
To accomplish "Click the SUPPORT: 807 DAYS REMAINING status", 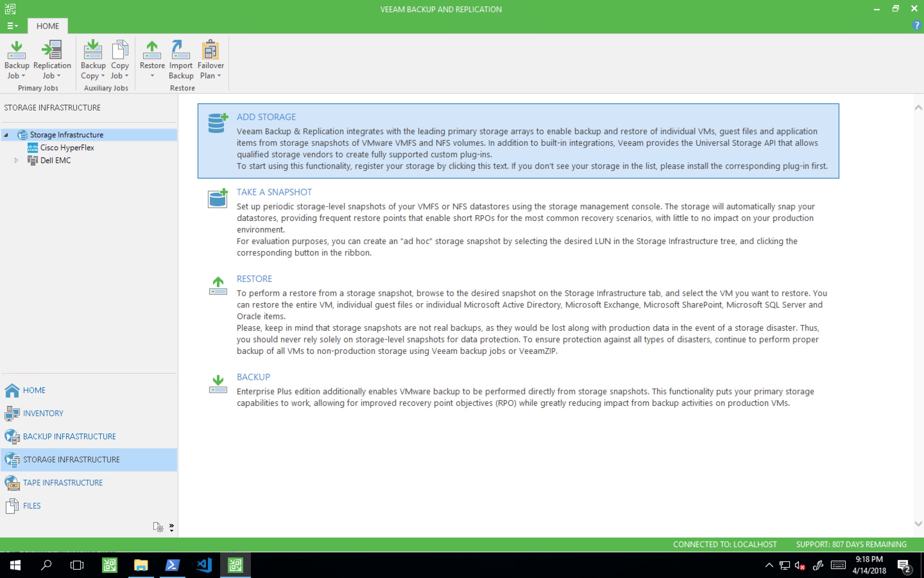I will (x=851, y=544).
